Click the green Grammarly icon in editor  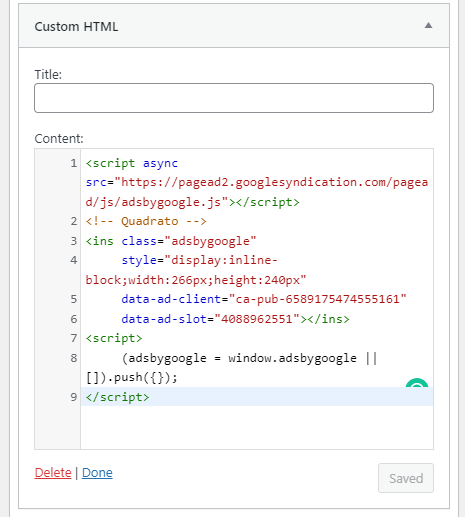[x=417, y=383]
